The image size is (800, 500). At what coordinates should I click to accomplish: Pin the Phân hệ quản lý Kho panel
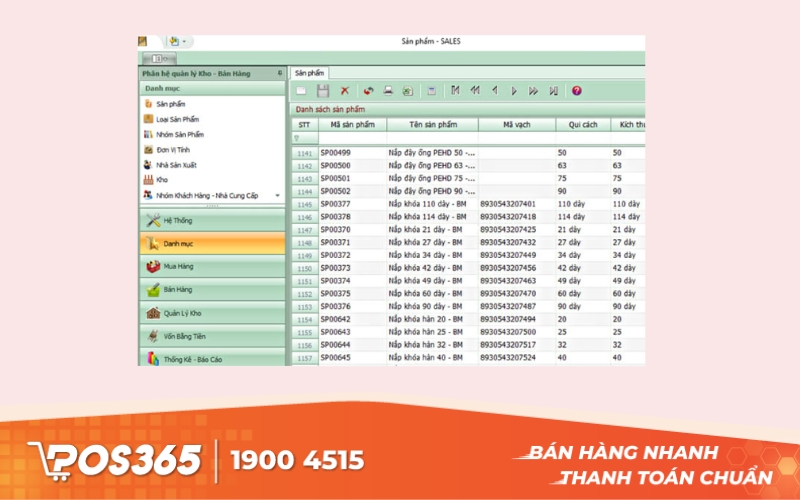tap(280, 73)
